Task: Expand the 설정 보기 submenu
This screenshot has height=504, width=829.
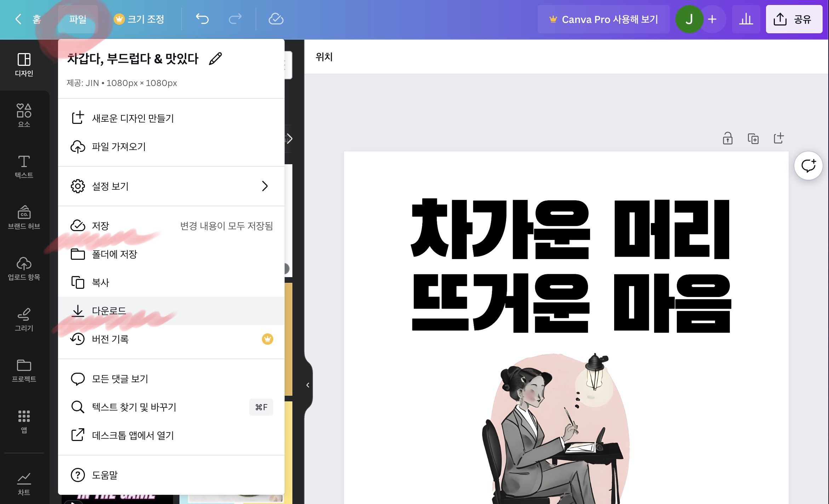Action: pos(171,186)
